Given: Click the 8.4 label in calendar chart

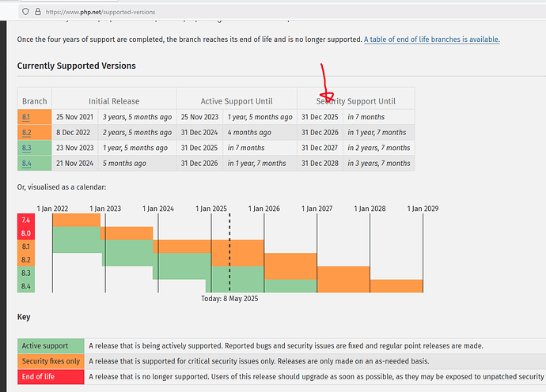Looking at the screenshot, I should [x=26, y=286].
